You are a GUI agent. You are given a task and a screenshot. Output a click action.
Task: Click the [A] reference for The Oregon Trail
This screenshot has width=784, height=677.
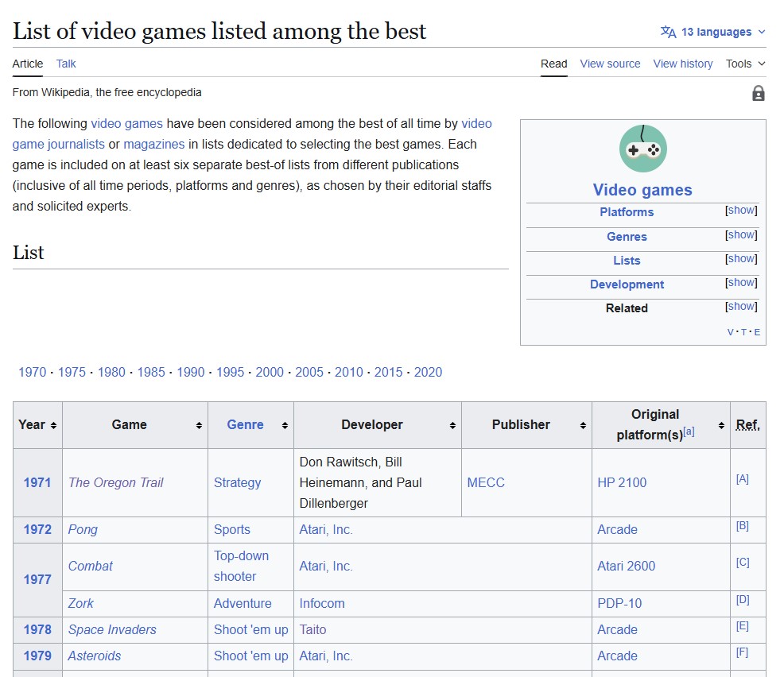(x=743, y=477)
